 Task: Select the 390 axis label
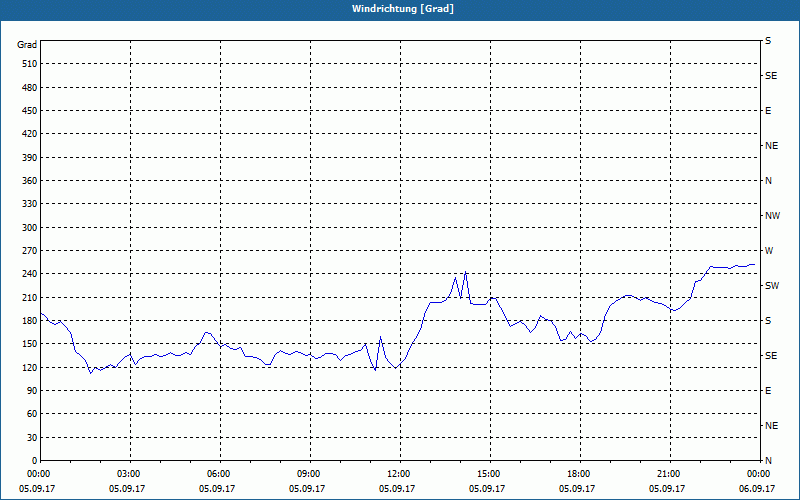pyautogui.click(x=30, y=158)
